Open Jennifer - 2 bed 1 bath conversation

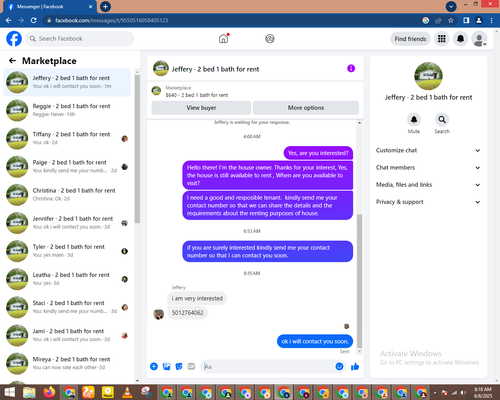click(x=67, y=223)
